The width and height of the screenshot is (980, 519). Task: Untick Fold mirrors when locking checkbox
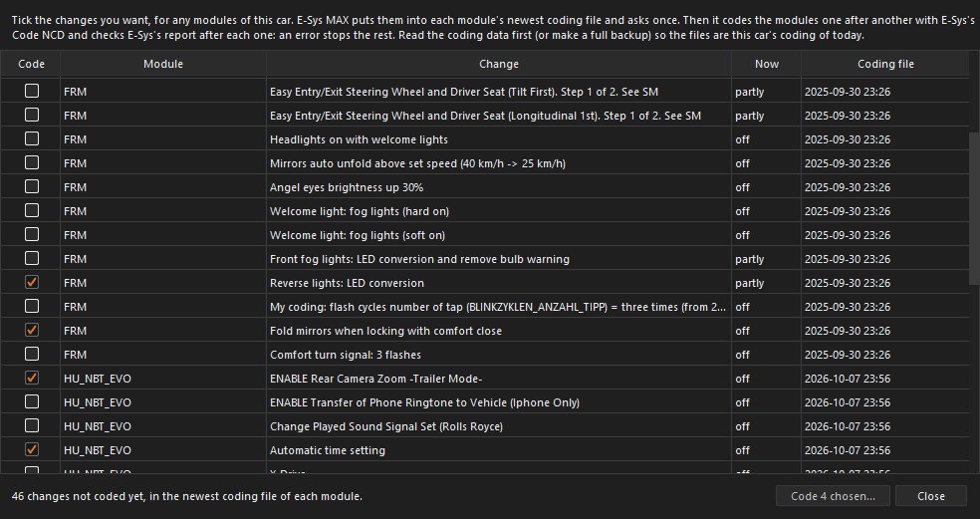pos(31,330)
